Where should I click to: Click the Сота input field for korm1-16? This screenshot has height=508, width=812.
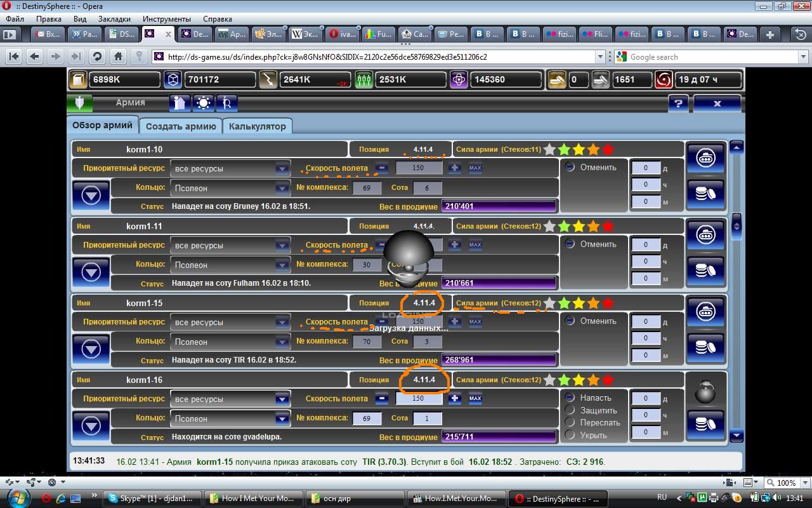pyautogui.click(x=427, y=418)
